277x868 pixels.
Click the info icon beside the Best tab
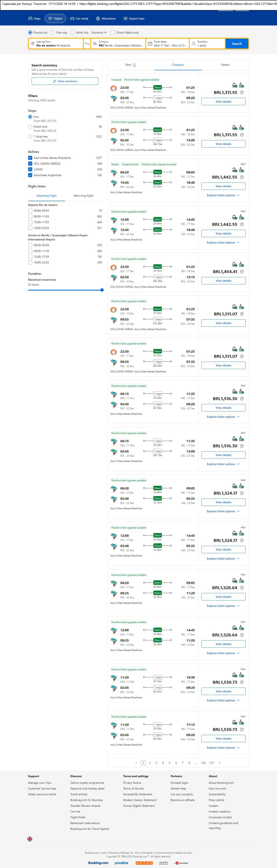134,65
